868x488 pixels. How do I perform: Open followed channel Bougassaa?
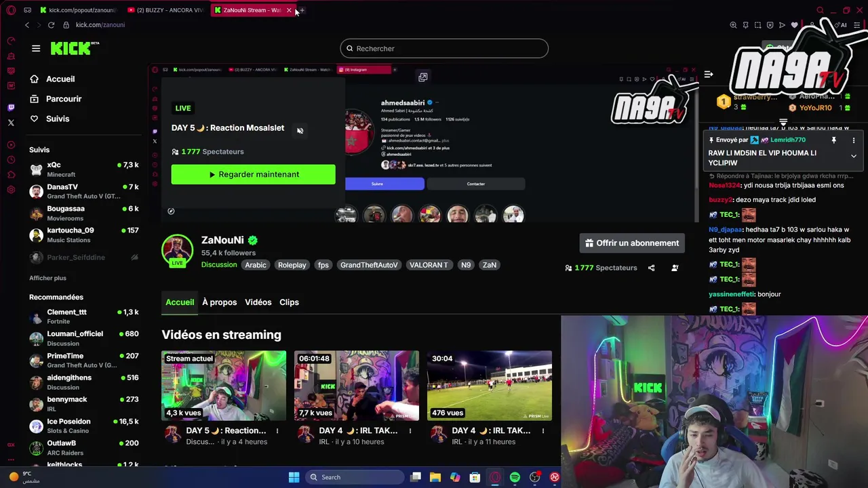coord(84,213)
